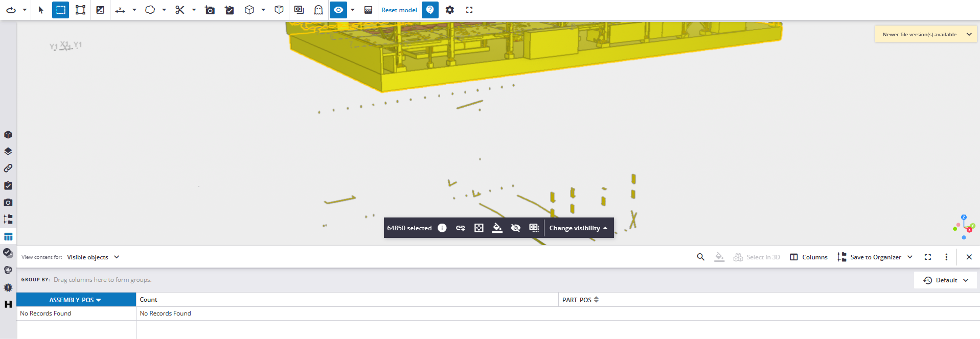Image resolution: width=980 pixels, height=339 pixels.
Task: Click the paint bucket colorize icon in selection bar
Action: [497, 228]
